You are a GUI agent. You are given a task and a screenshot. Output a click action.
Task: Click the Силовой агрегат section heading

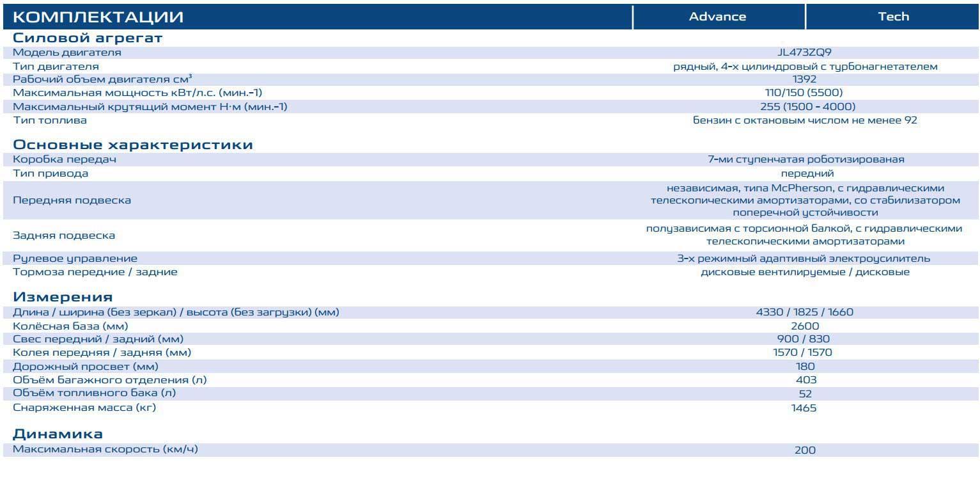pyautogui.click(x=88, y=38)
